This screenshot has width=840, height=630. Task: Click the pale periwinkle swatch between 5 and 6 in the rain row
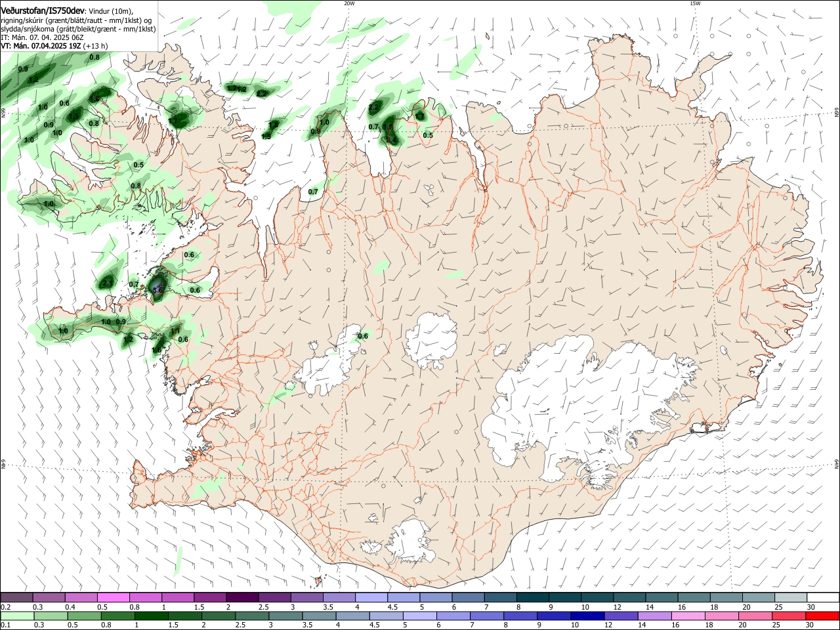point(419,616)
